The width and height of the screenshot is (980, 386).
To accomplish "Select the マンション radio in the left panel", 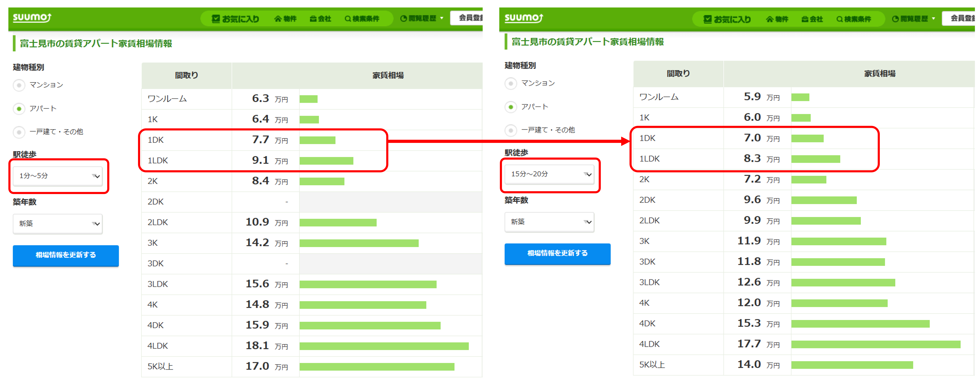I will 19,85.
